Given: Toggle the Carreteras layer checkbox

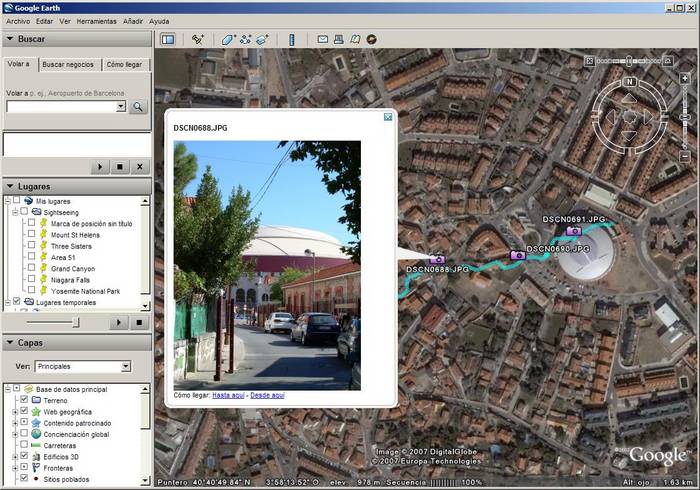Looking at the screenshot, I should pyautogui.click(x=24, y=445).
